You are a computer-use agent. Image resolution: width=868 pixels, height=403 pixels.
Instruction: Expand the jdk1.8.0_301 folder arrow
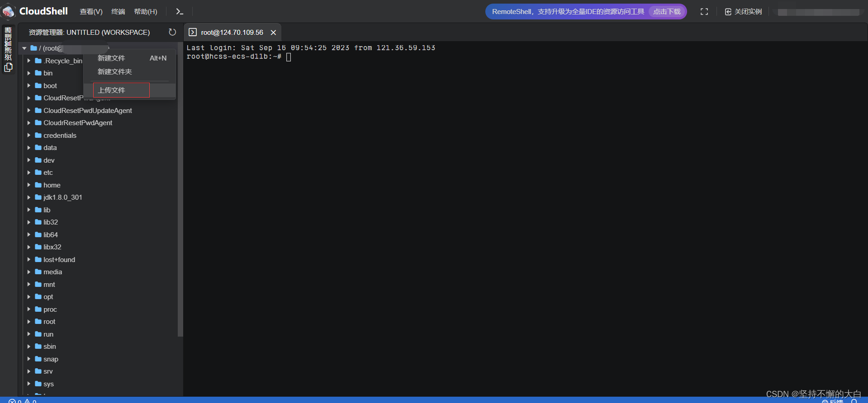(x=29, y=197)
